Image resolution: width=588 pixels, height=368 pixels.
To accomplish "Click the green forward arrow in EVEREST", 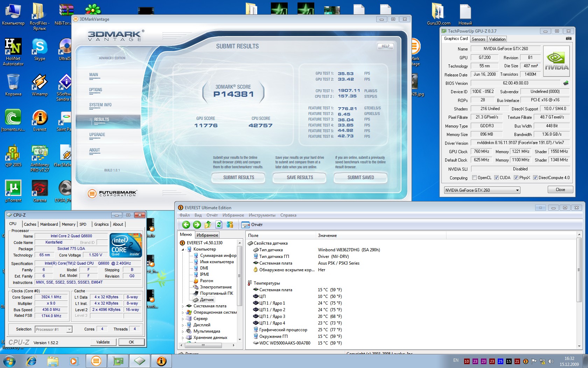I will [197, 225].
